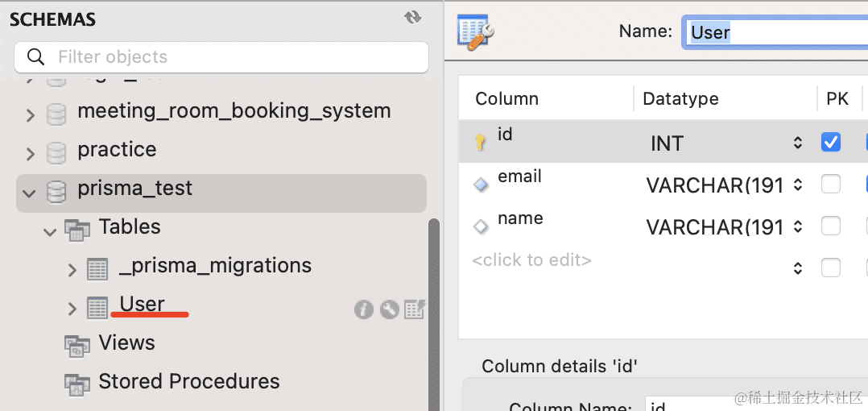Uncheck the PK checkbox for id

[830, 143]
